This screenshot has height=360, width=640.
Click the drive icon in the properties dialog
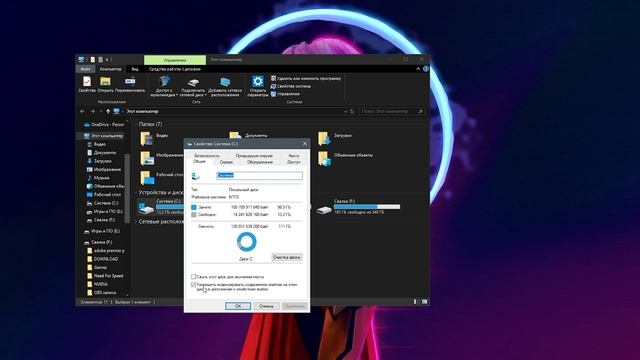click(x=196, y=176)
